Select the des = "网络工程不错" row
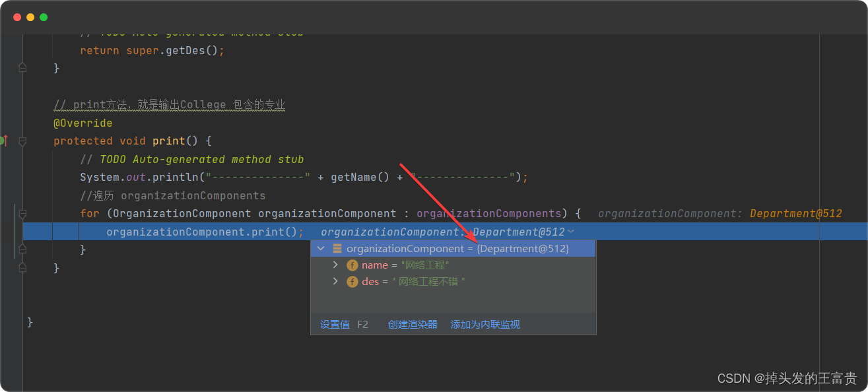The image size is (868, 392). tap(453, 281)
